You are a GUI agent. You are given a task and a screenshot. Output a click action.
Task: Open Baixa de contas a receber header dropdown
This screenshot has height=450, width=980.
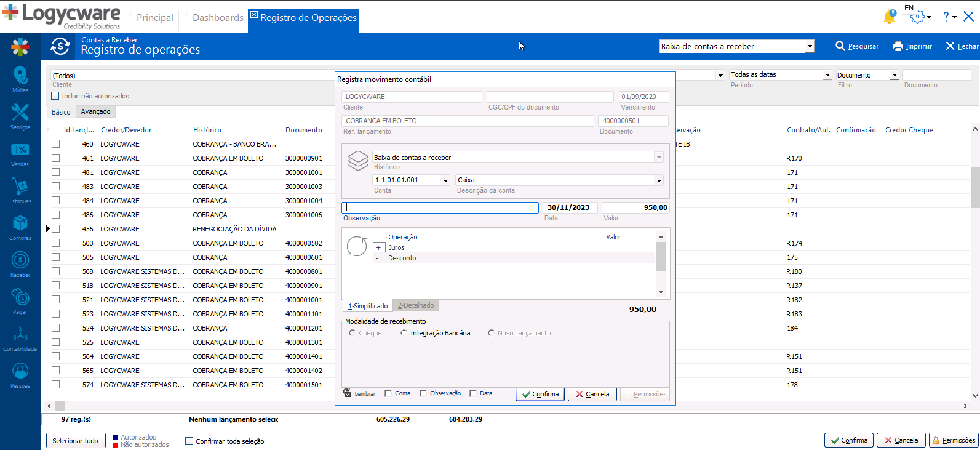(x=810, y=46)
